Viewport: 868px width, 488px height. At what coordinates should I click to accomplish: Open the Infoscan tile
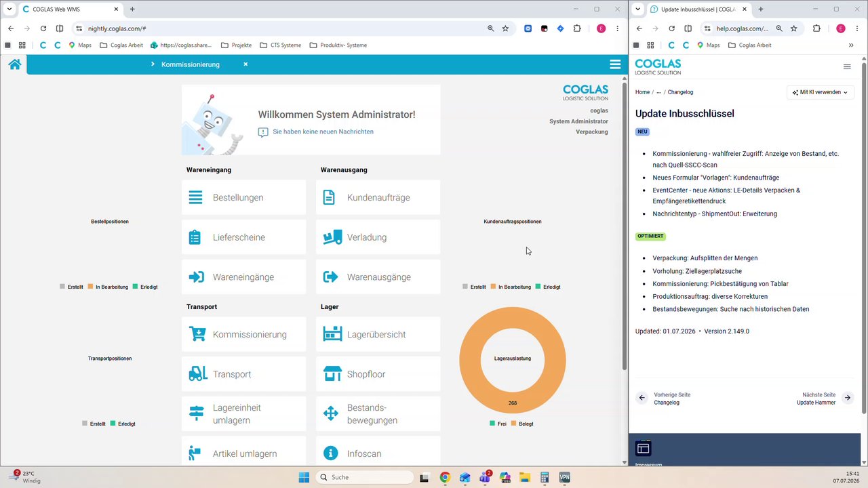pos(378,451)
